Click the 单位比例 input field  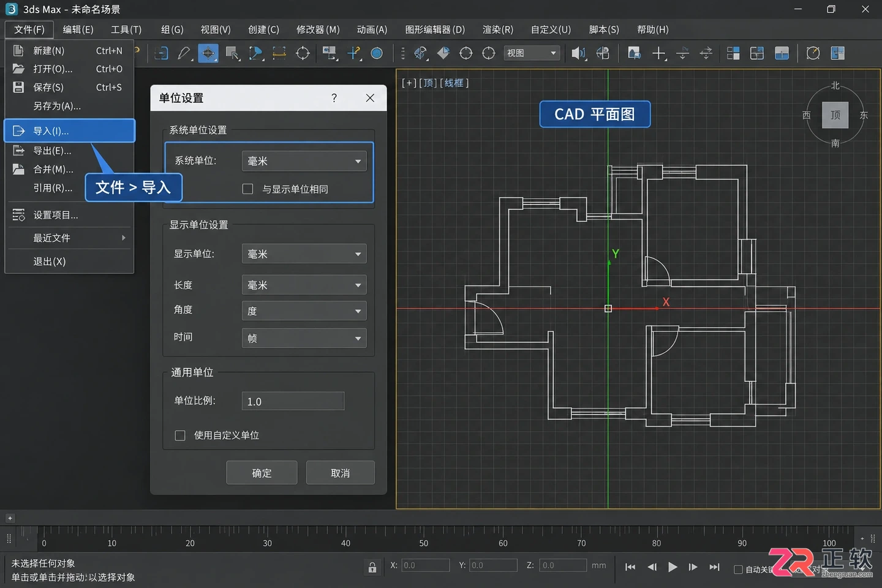click(x=293, y=401)
